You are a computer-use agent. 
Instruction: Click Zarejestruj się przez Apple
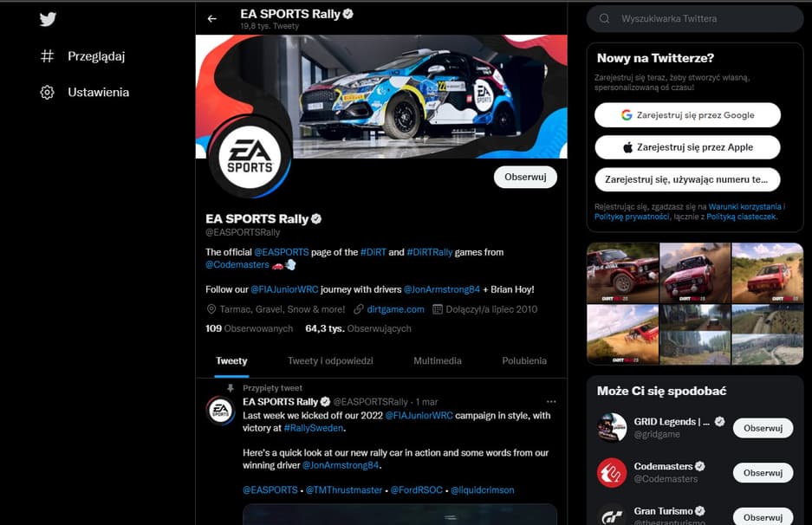(687, 147)
